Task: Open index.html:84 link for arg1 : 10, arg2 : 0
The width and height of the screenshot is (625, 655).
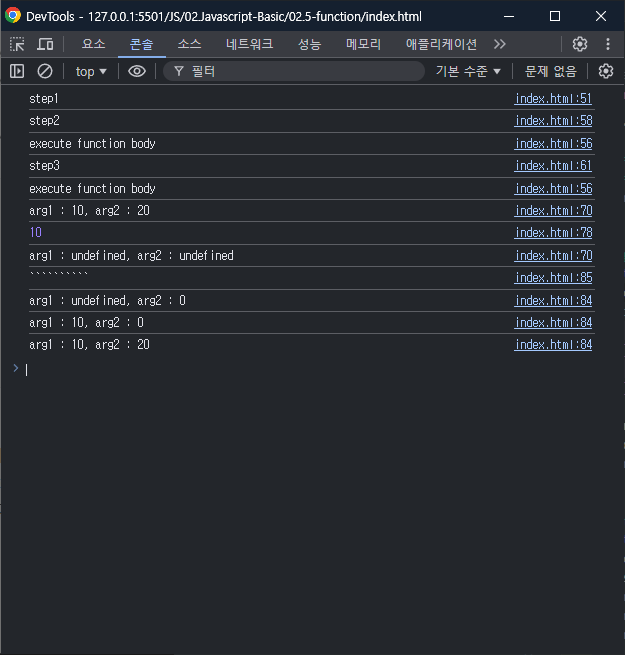Action: coord(553,323)
